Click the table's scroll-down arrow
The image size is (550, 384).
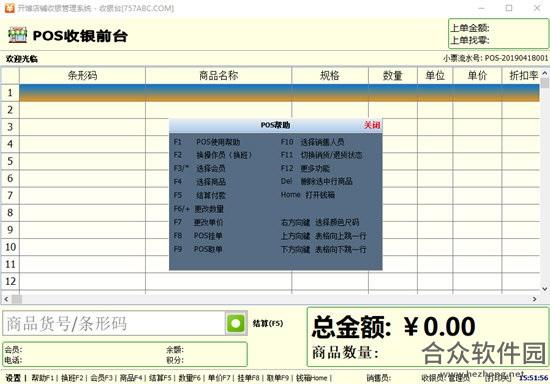pos(545,289)
